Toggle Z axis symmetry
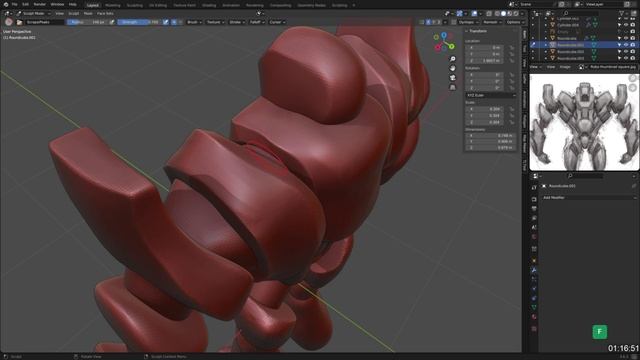Image resolution: width=640 pixels, height=360 pixels. pos(439,22)
